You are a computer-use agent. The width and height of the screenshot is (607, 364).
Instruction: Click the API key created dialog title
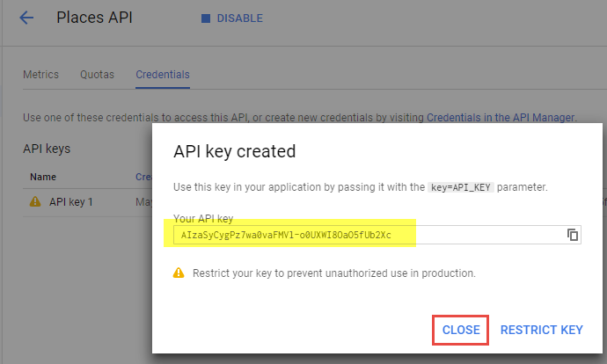coord(235,151)
